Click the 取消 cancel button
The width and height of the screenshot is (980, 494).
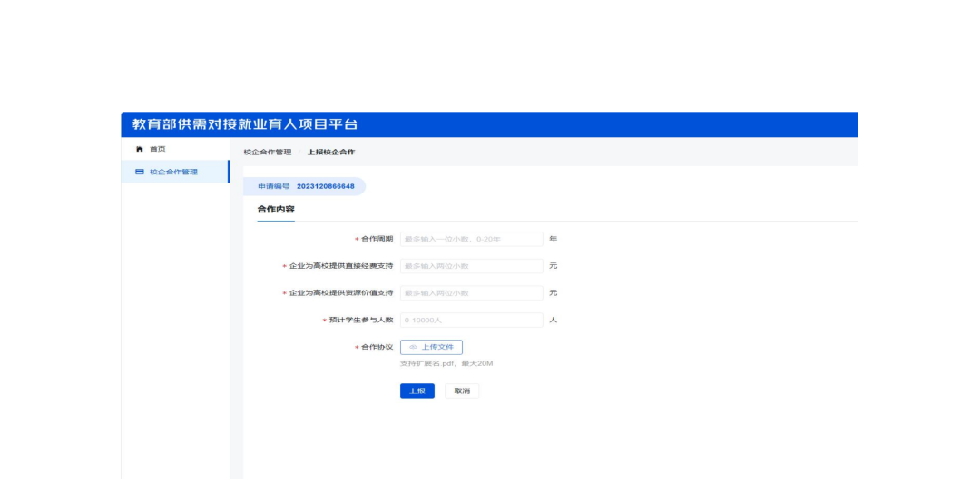coord(462,390)
